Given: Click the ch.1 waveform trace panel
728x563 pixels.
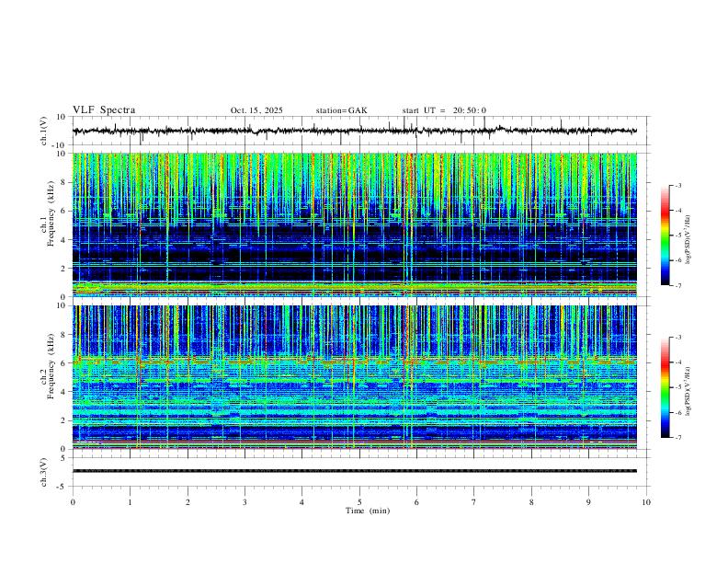Looking at the screenshot, I should 360,131.
